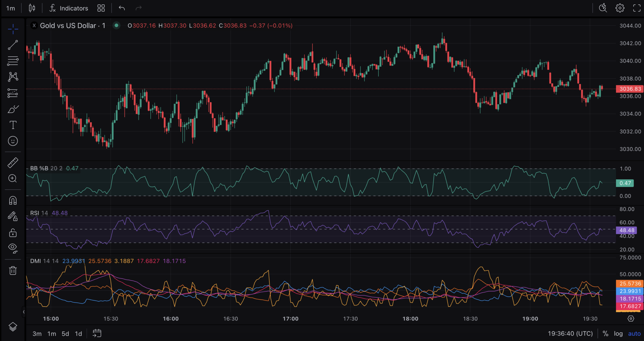The width and height of the screenshot is (644, 341).
Task: Select the 1d date range
Action: point(78,333)
